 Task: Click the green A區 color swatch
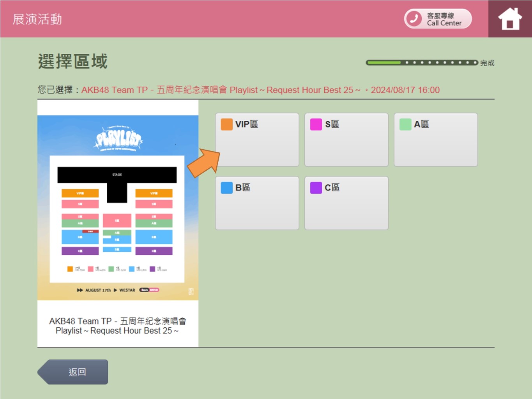click(x=405, y=124)
